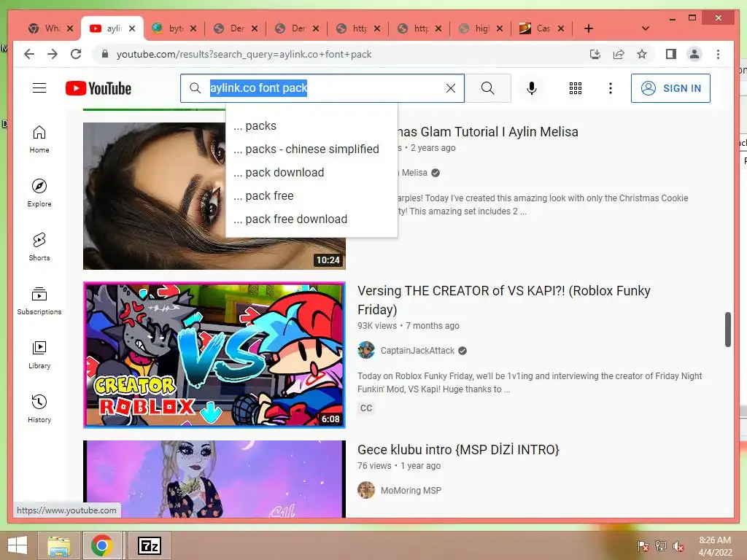Click the site lock icon
The height and width of the screenshot is (560, 747).
(x=105, y=54)
